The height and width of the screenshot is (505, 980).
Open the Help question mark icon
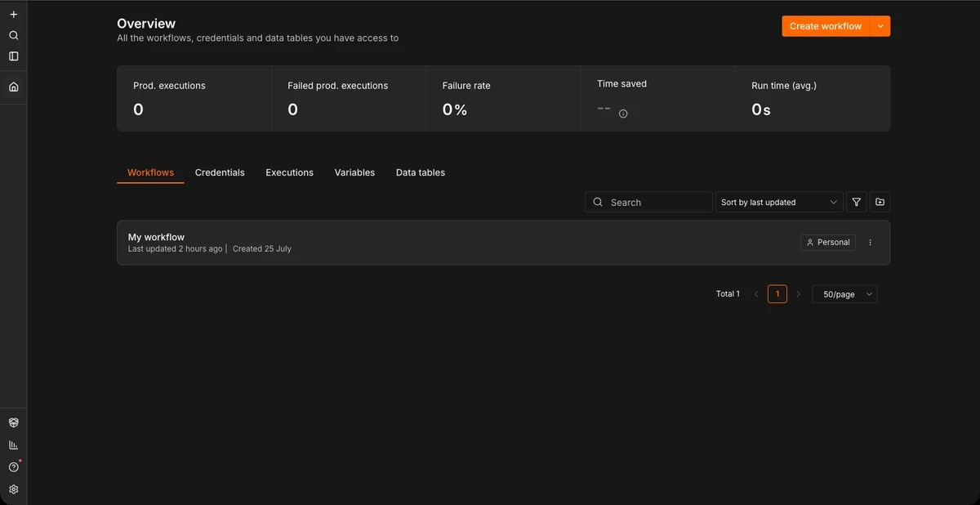pos(13,467)
